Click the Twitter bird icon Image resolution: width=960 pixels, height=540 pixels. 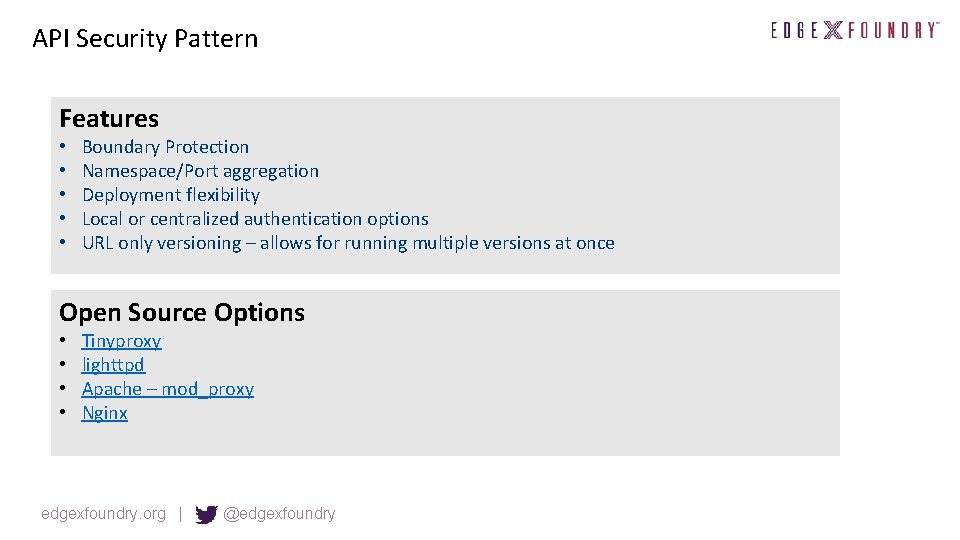coord(206,514)
